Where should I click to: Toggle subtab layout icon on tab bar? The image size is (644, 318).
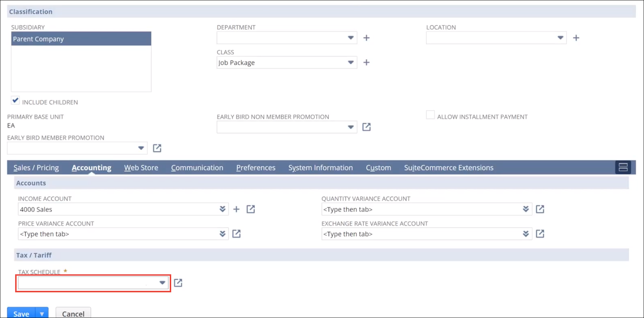coord(623,167)
